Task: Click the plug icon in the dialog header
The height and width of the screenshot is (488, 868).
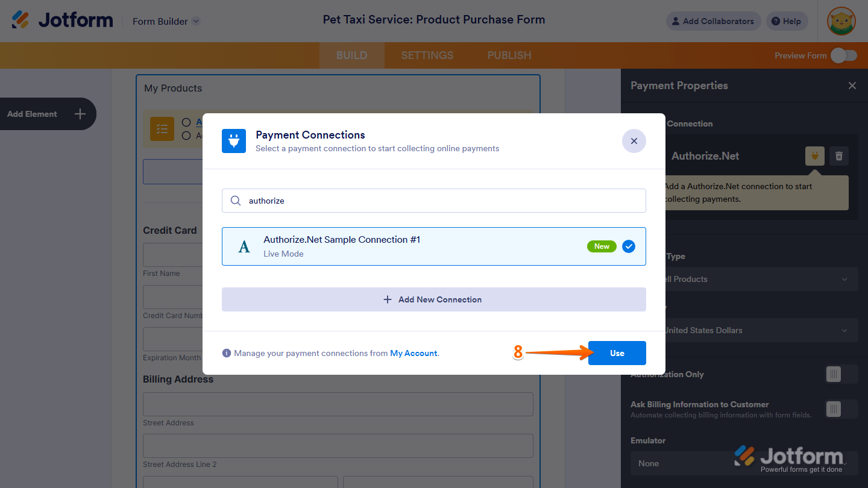Action: [234, 141]
